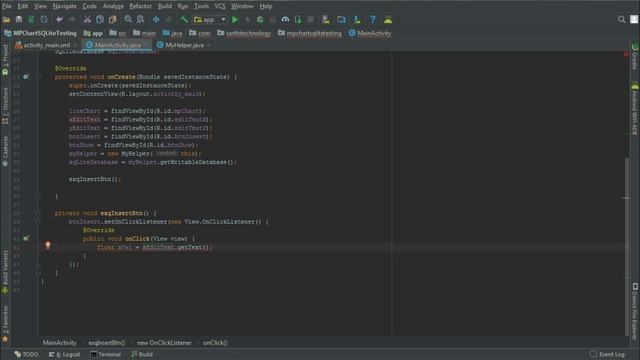Click the Debug app bug icon
Viewport: 640px width, 360px height.
click(x=260, y=20)
